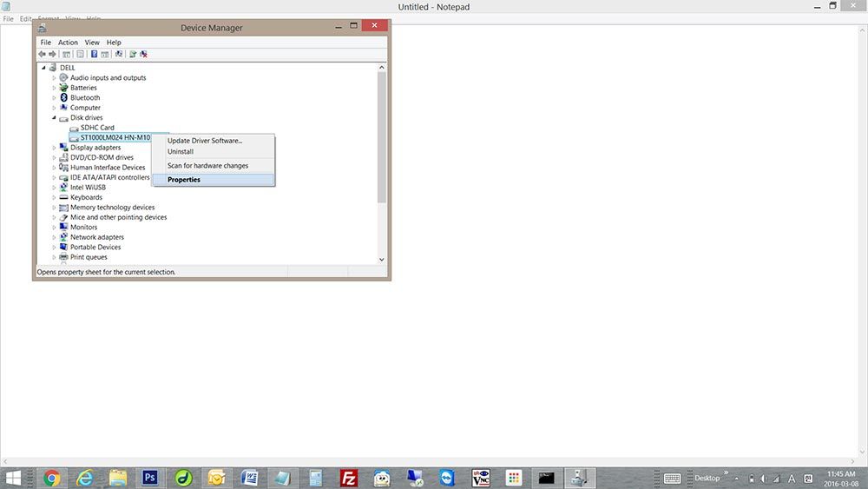Click the Uninstall device toolbar icon with red X

point(143,54)
